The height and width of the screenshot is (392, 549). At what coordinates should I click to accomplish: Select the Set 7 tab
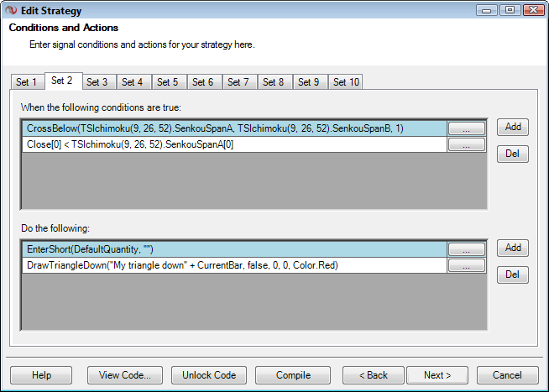(240, 82)
